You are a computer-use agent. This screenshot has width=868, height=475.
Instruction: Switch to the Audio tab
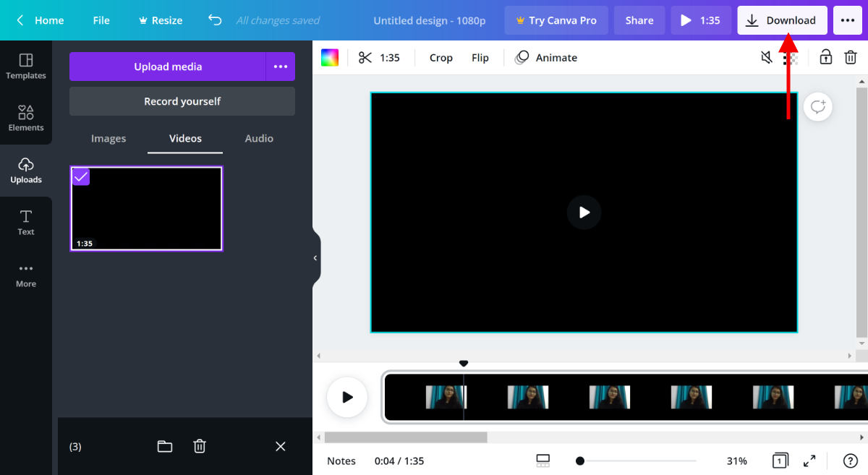(259, 138)
